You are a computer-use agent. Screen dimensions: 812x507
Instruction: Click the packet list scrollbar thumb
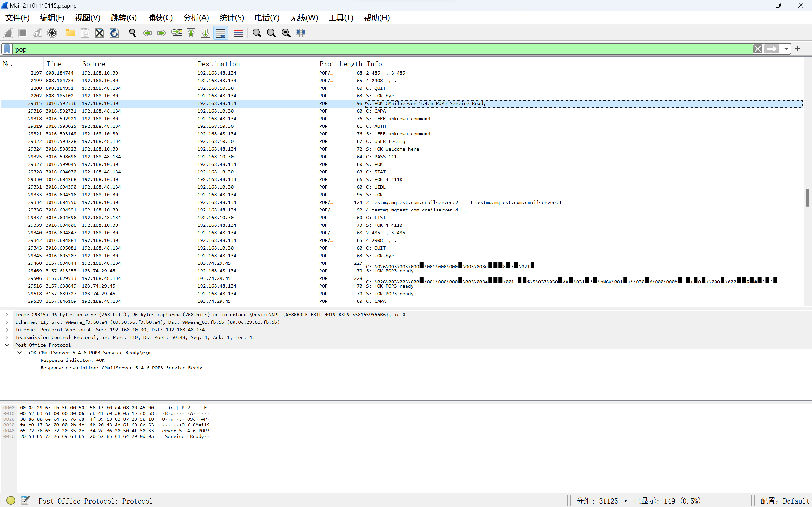808,198
